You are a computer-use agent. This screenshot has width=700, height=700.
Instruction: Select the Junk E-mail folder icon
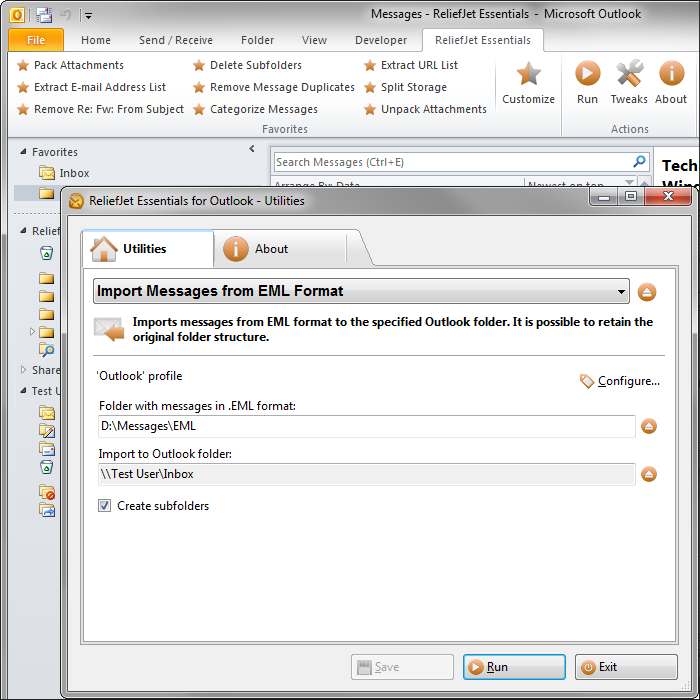(46, 492)
